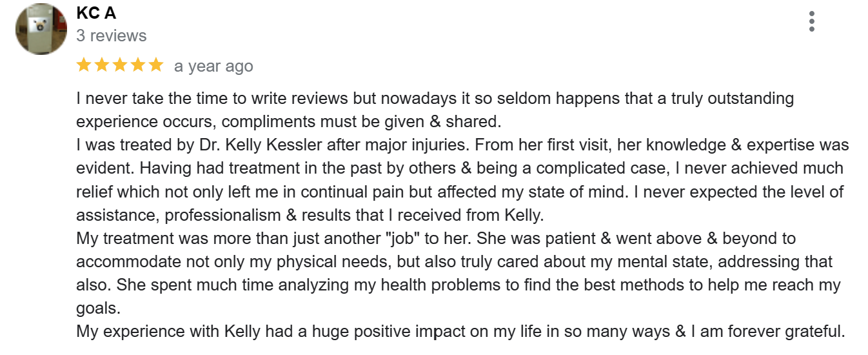The width and height of the screenshot is (868, 355).
Task: Click the third rating star
Action: [120, 65]
